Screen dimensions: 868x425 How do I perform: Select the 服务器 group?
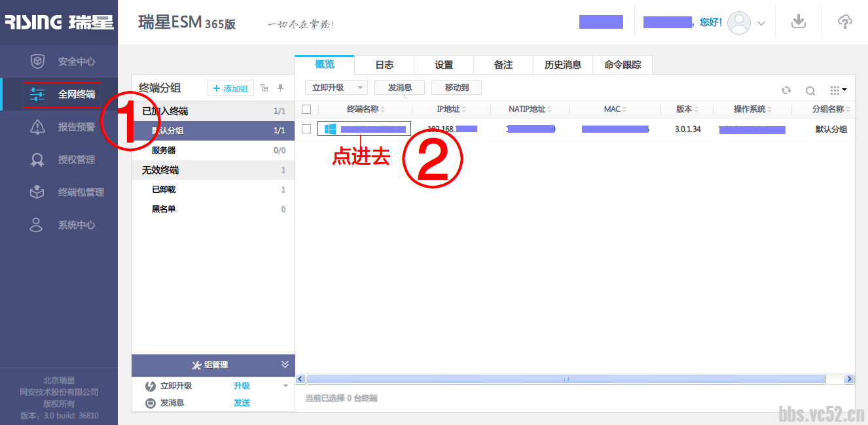pyautogui.click(x=213, y=150)
